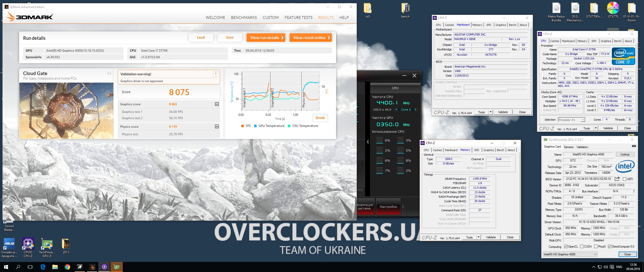
Task: Click Save button in Run details
Action: coord(230,38)
